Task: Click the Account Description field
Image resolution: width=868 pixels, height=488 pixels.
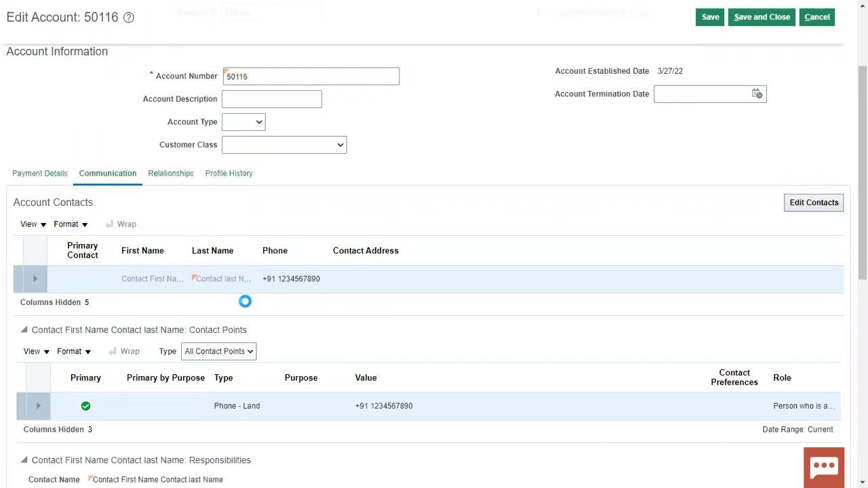Action: point(272,100)
